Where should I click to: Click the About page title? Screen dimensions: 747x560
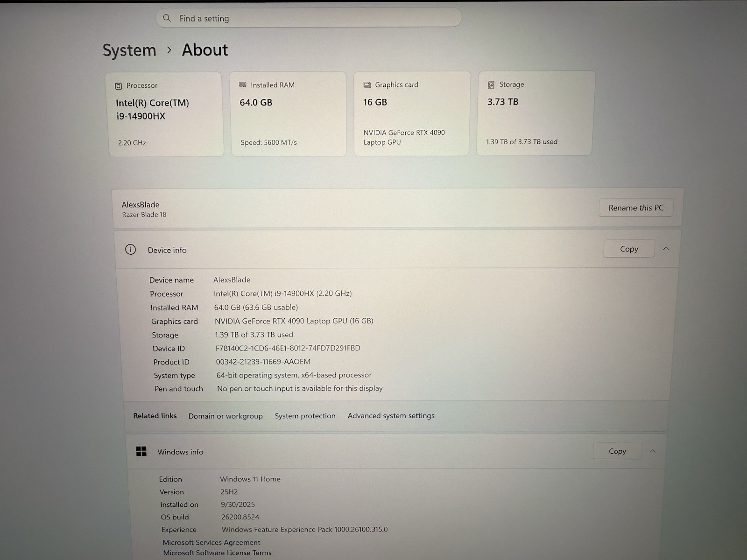[204, 49]
